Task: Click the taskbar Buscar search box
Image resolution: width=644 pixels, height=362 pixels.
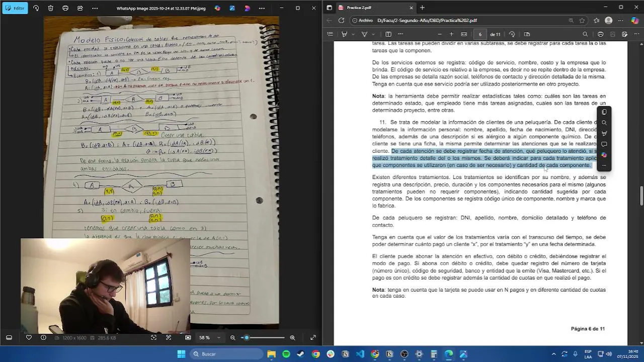Action: point(226,354)
